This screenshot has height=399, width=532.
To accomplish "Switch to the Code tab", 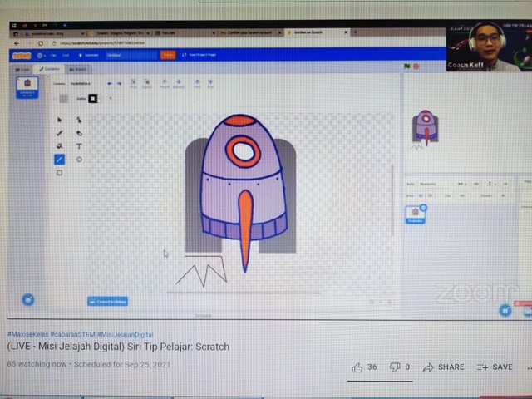I will click(x=24, y=69).
